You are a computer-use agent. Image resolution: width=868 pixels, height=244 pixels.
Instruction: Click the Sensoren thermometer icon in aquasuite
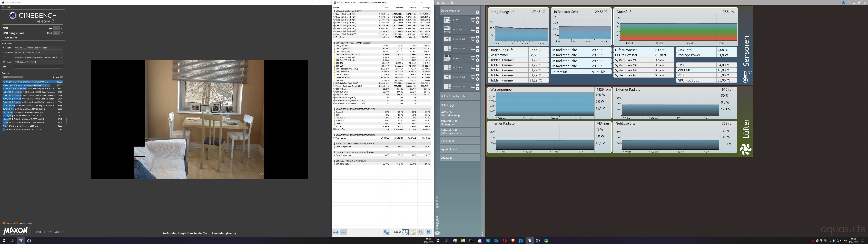[745, 77]
